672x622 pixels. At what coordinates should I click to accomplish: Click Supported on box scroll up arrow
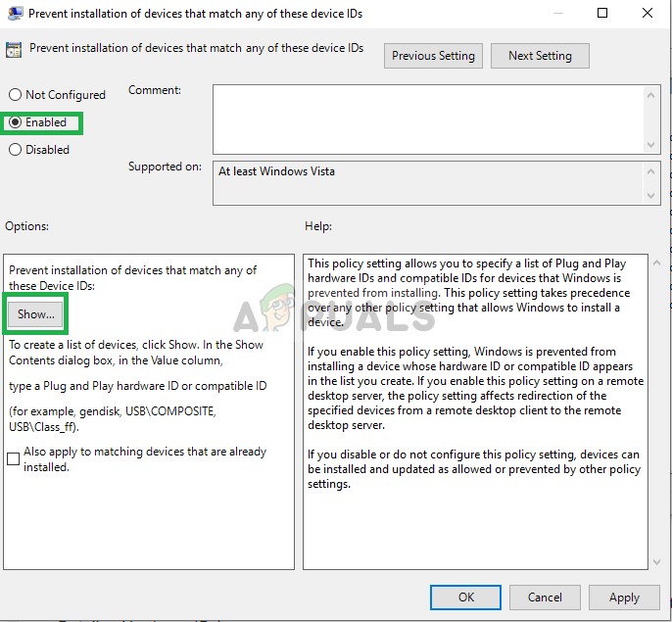[651, 171]
